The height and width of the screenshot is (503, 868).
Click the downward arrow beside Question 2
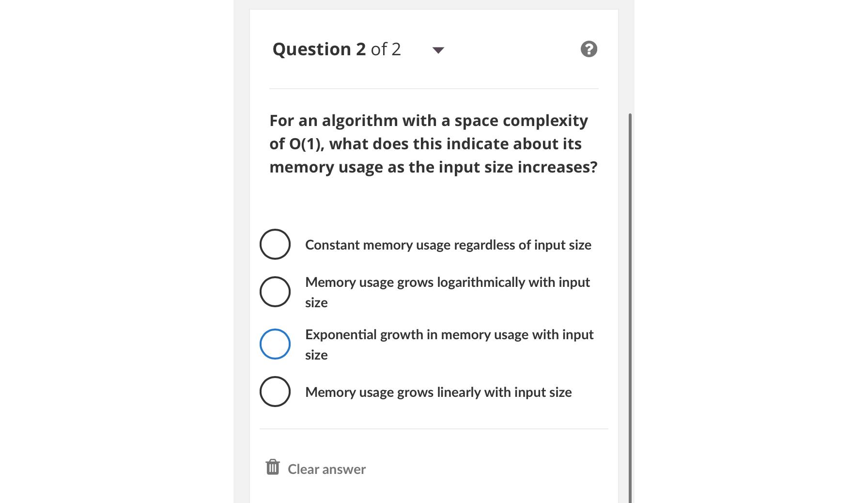pyautogui.click(x=437, y=50)
